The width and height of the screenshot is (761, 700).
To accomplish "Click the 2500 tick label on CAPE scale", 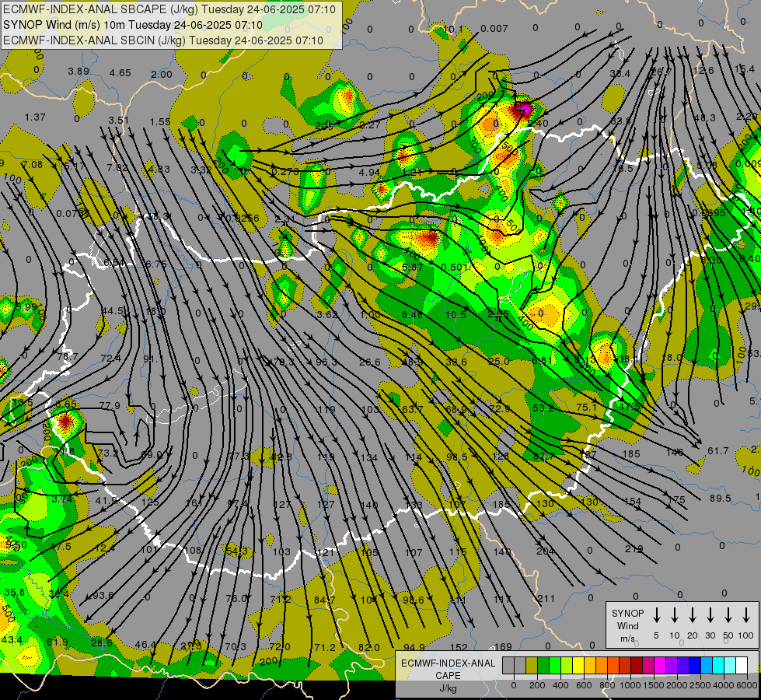I will click(700, 685).
